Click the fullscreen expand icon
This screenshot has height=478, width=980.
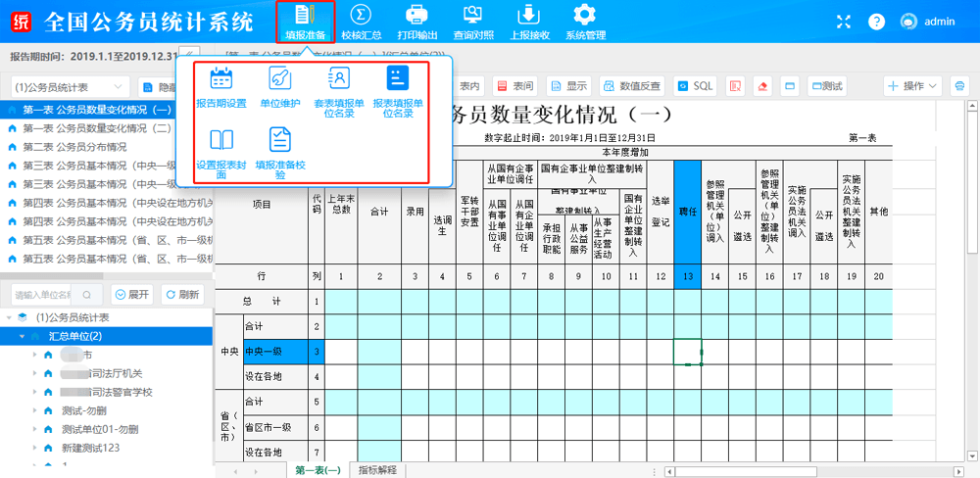[843, 22]
